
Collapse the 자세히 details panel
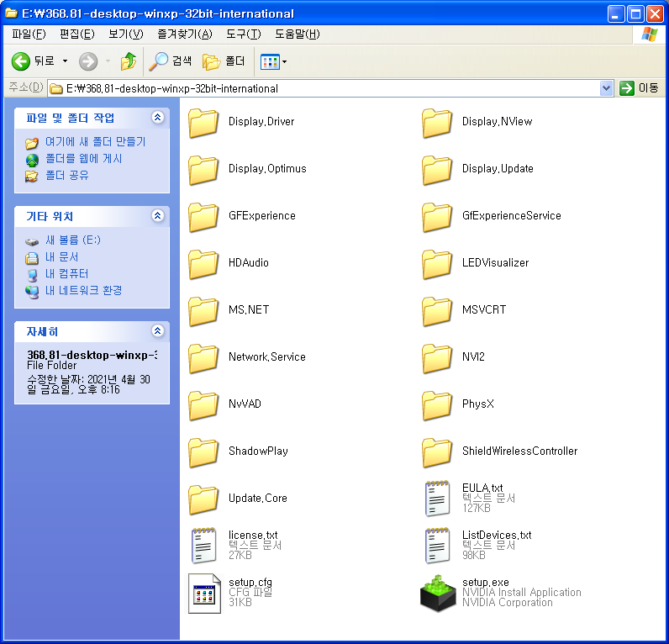pos(157,330)
